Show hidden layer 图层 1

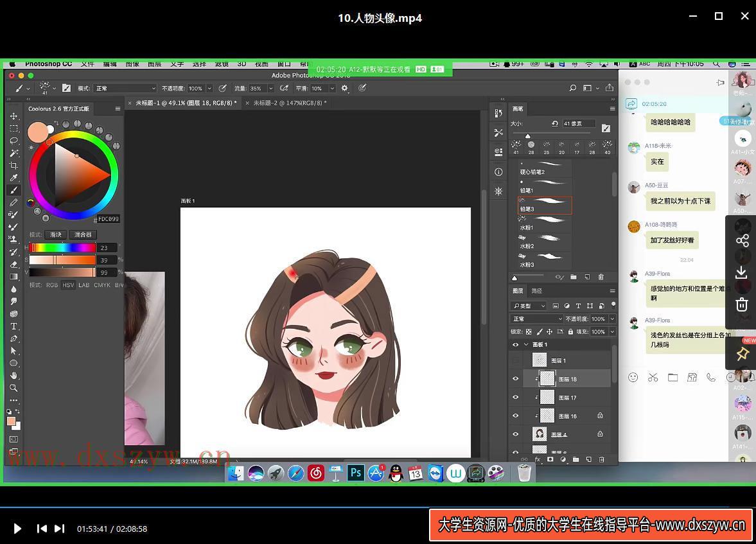[515, 360]
